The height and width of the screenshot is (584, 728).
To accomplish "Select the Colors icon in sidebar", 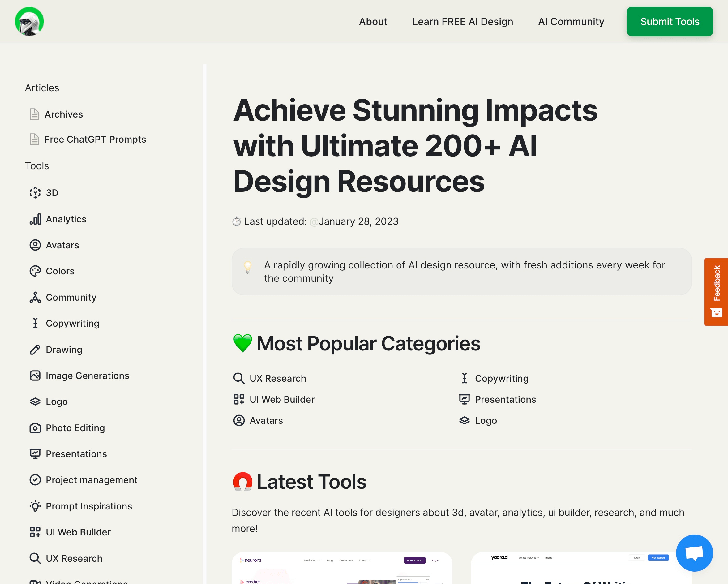I will [x=35, y=271].
